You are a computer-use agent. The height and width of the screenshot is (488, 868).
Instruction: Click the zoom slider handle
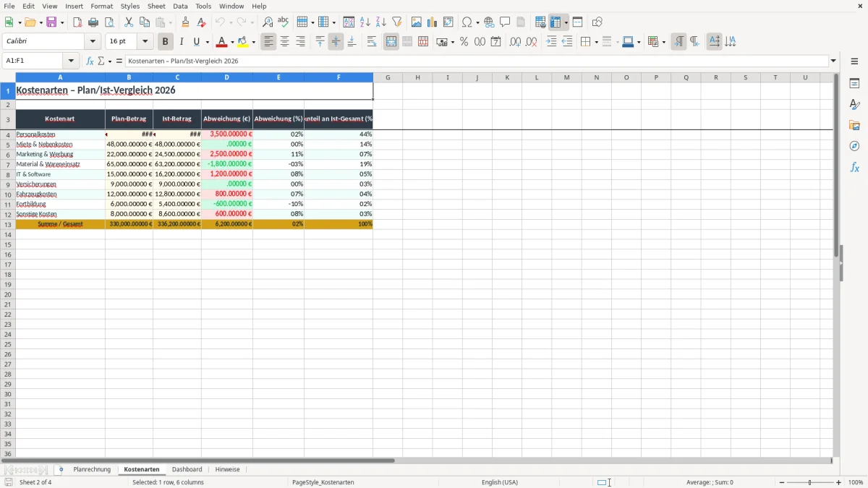click(x=810, y=482)
